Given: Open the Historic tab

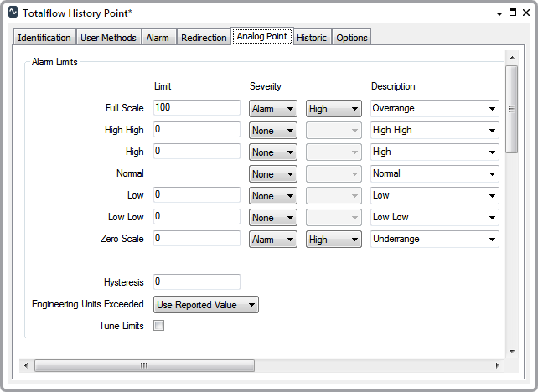Looking at the screenshot, I should point(312,38).
